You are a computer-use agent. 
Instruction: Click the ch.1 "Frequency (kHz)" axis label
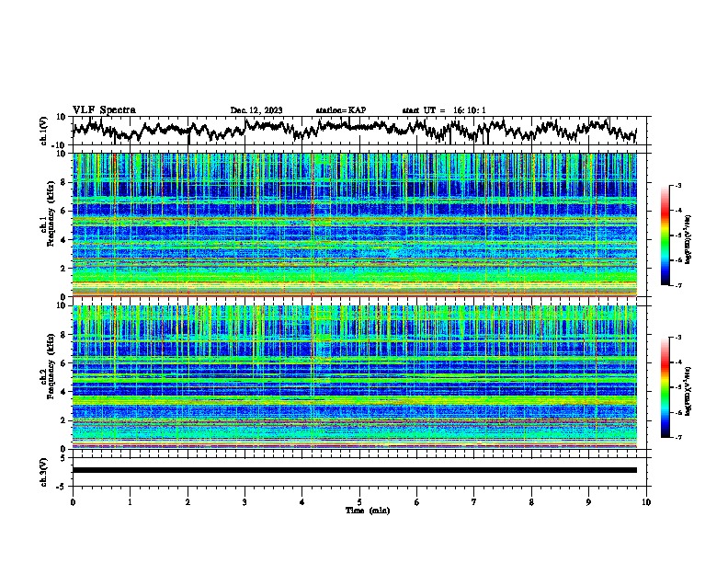[51, 214]
